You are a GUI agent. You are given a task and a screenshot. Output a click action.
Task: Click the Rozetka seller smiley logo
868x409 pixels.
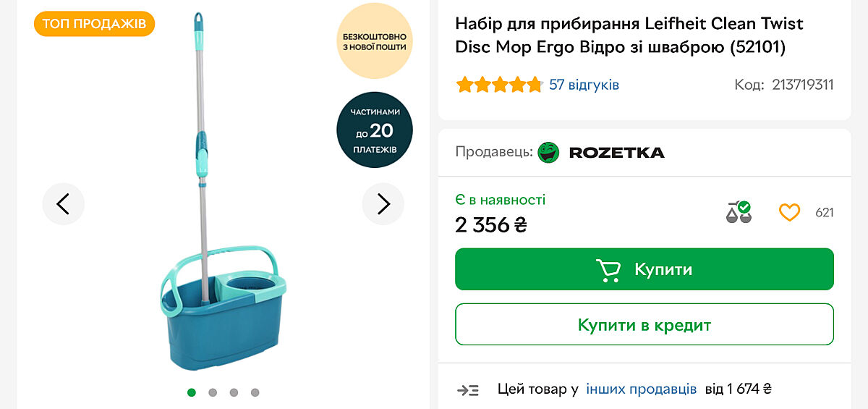pos(549,152)
